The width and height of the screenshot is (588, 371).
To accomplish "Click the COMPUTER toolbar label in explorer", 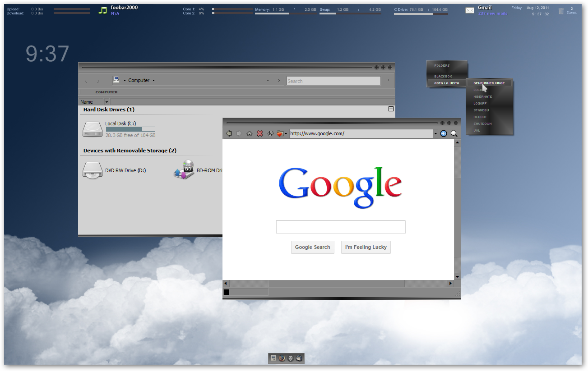I will point(106,92).
